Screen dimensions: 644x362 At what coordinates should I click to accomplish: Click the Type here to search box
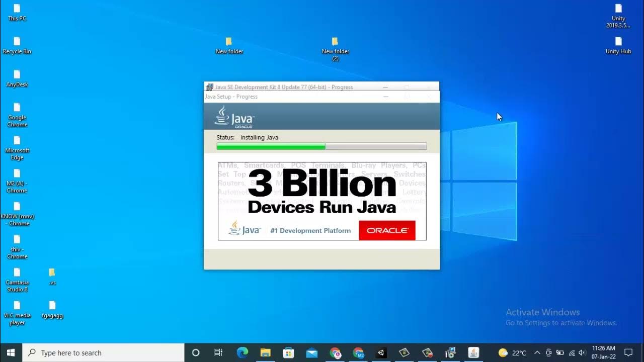point(104,352)
